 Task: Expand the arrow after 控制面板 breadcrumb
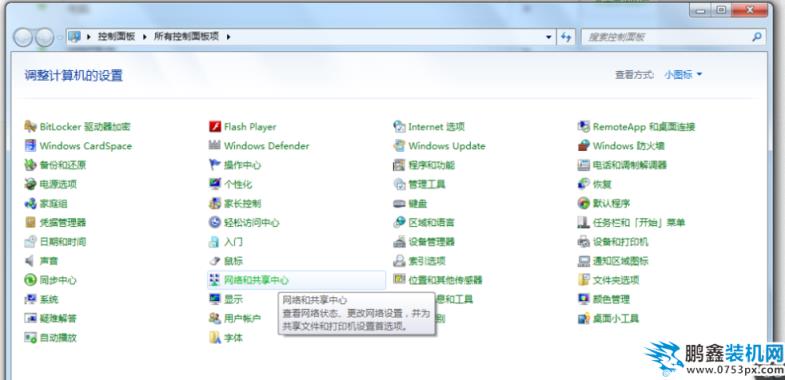pyautogui.click(x=145, y=37)
